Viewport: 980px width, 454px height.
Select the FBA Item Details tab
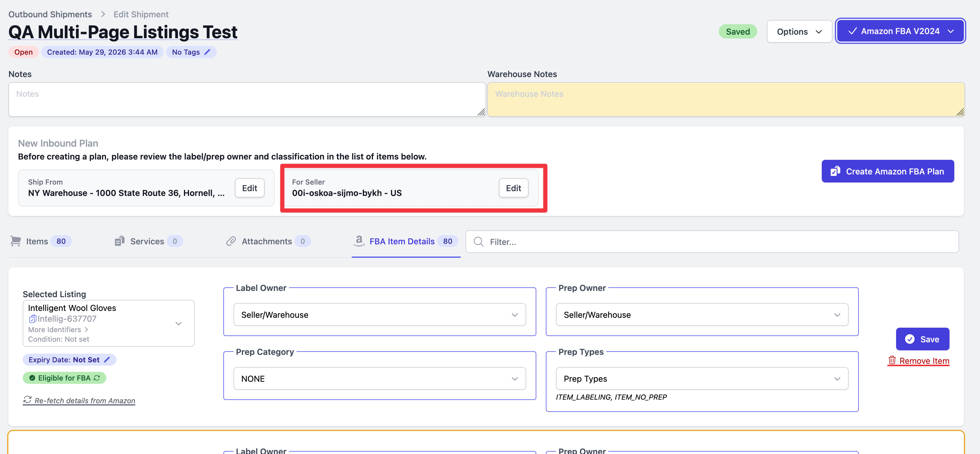point(405,241)
